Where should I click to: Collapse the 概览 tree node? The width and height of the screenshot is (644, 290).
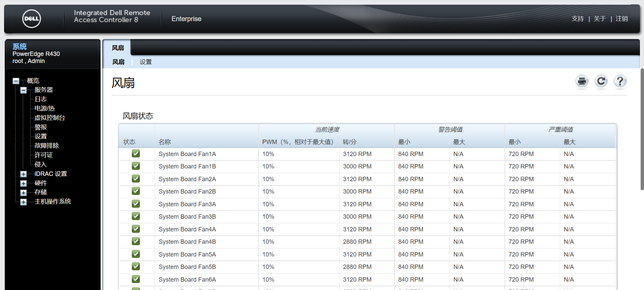16,81
